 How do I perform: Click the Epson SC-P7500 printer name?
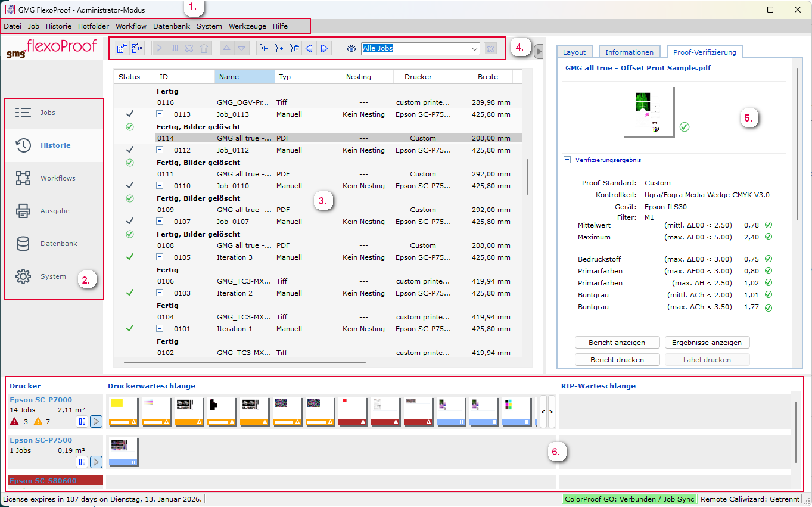[x=41, y=440]
